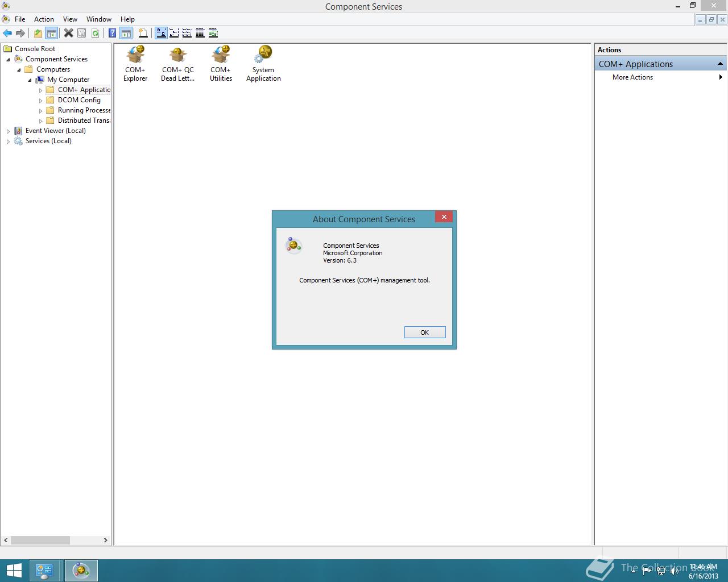Click the Delete (X) toolbar icon
Screen dimensions: 728x582
tap(68, 33)
